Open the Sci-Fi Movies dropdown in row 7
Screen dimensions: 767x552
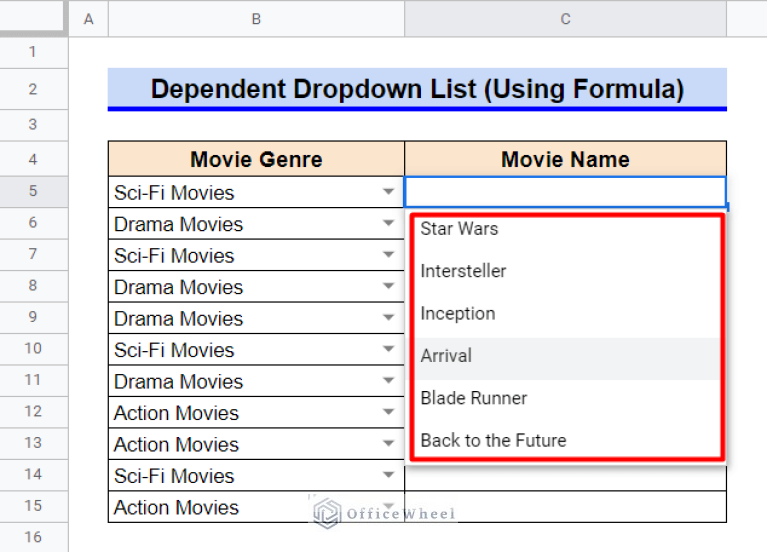389,256
